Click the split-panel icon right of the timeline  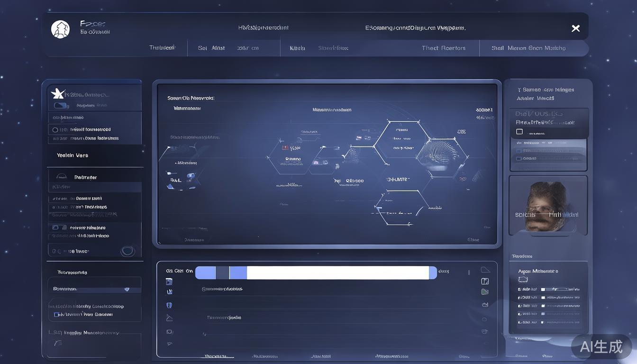pyautogui.click(x=485, y=282)
